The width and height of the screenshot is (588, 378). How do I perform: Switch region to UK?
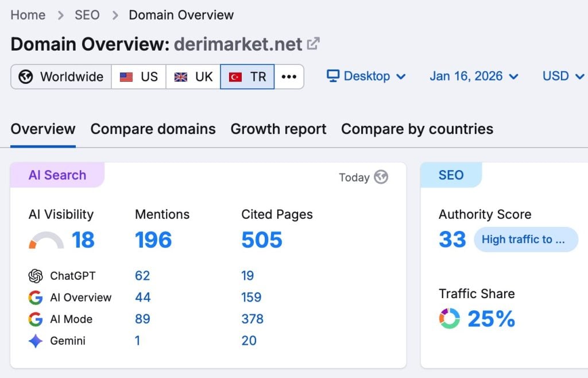point(193,77)
